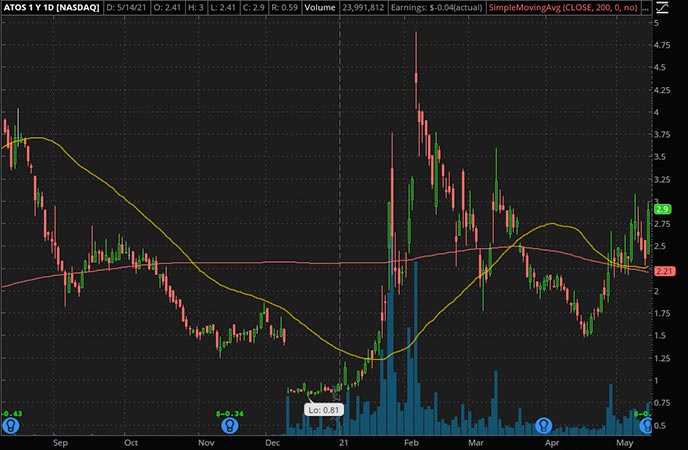
Task: Click the open price O: 2.41
Action: tap(167, 7)
